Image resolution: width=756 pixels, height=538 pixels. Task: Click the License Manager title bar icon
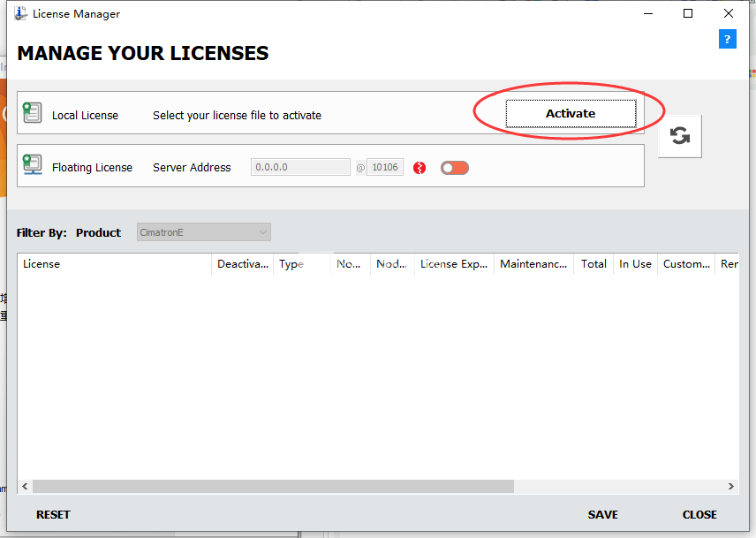20,13
